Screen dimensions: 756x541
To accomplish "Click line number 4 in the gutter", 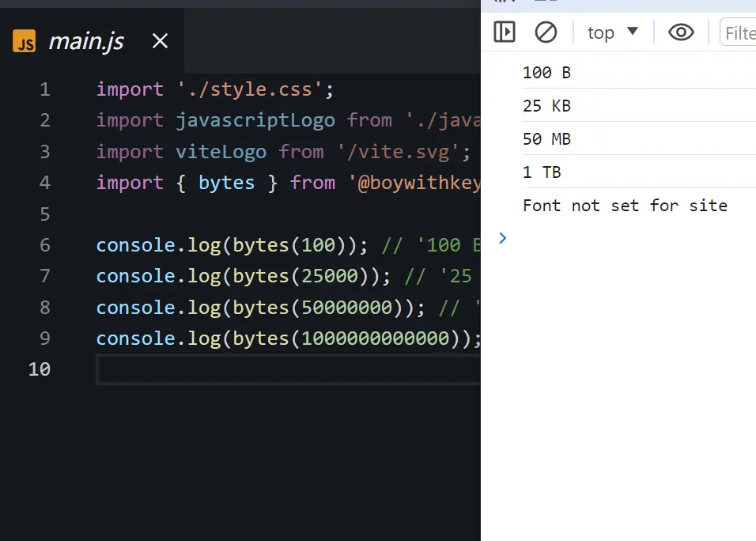I will point(45,183).
